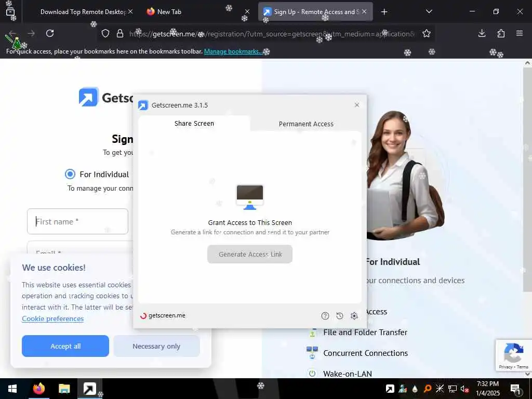Bookmark this page with star icon

[427, 33]
